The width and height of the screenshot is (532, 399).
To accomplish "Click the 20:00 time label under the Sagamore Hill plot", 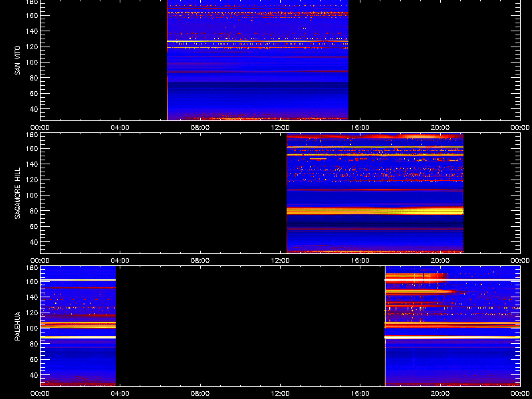I will tap(440, 261).
